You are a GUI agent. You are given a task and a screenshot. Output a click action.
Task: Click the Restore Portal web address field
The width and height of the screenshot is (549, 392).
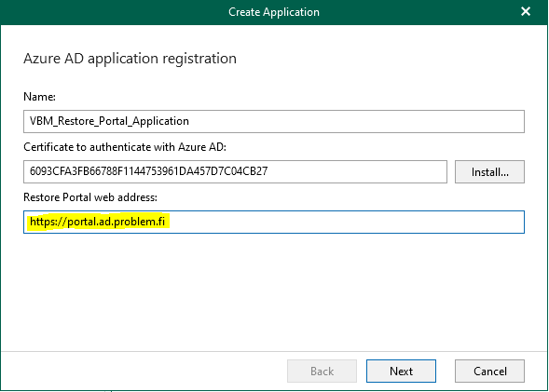274,222
